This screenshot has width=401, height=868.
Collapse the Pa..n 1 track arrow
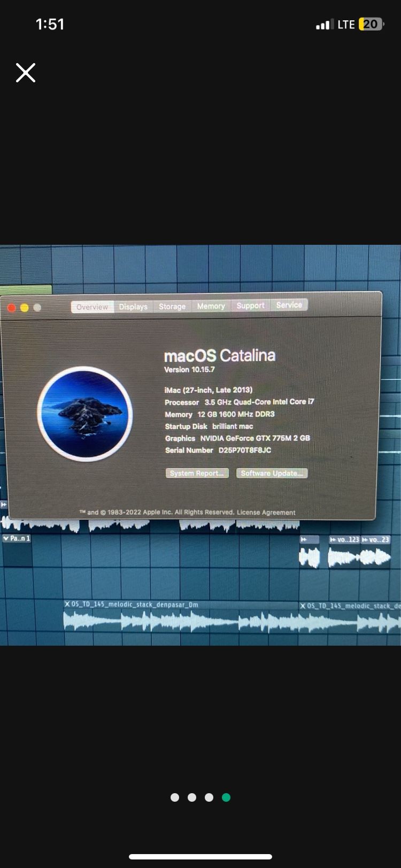point(6,538)
